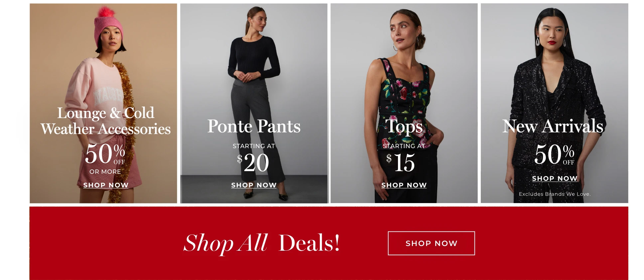Screen dimensions: 644x280
Task: Click the $20 starting price on Ponte Pants
Action: click(253, 163)
